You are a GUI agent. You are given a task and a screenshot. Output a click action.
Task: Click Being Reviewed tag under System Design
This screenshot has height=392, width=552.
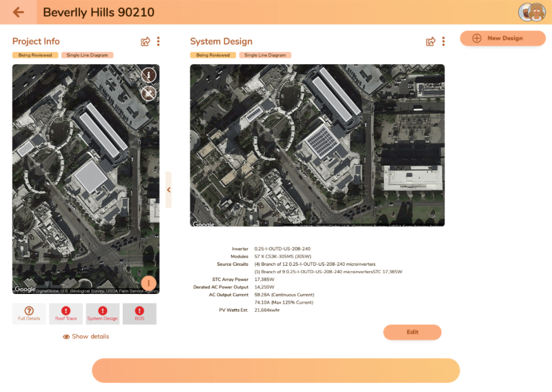pyautogui.click(x=213, y=55)
